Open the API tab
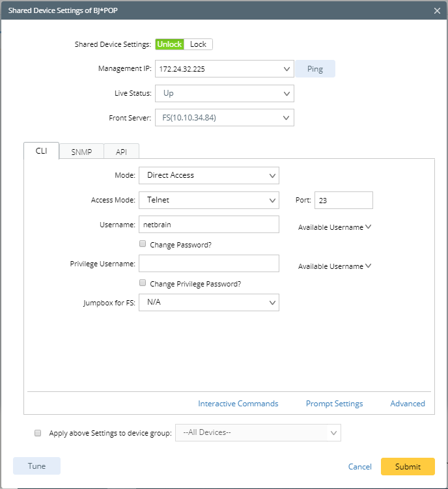 (x=121, y=152)
